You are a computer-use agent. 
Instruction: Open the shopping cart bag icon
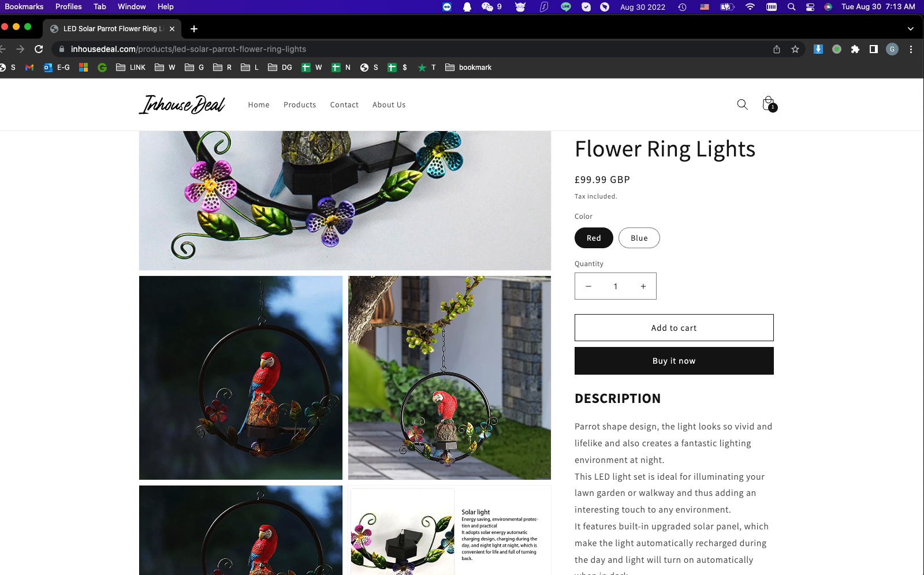(769, 104)
